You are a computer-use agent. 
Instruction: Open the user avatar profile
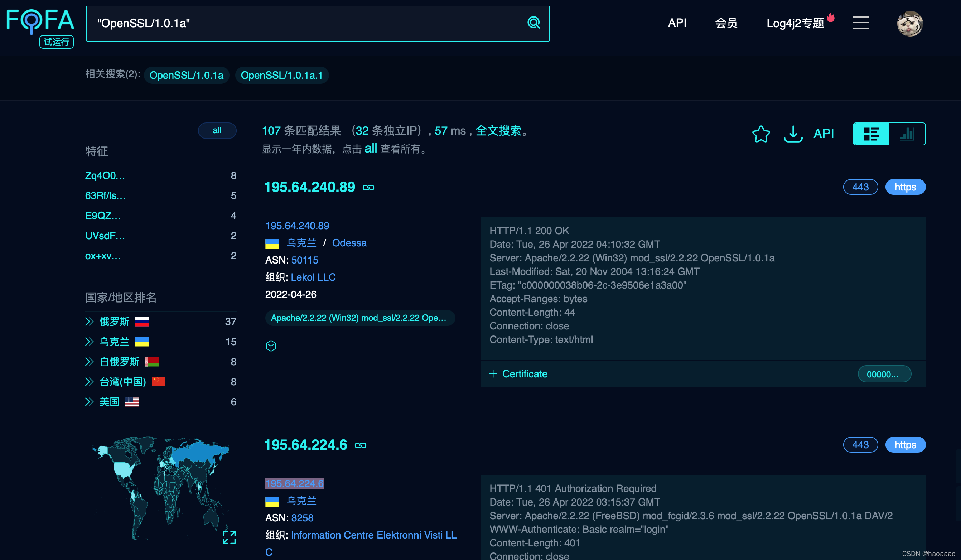coord(910,23)
